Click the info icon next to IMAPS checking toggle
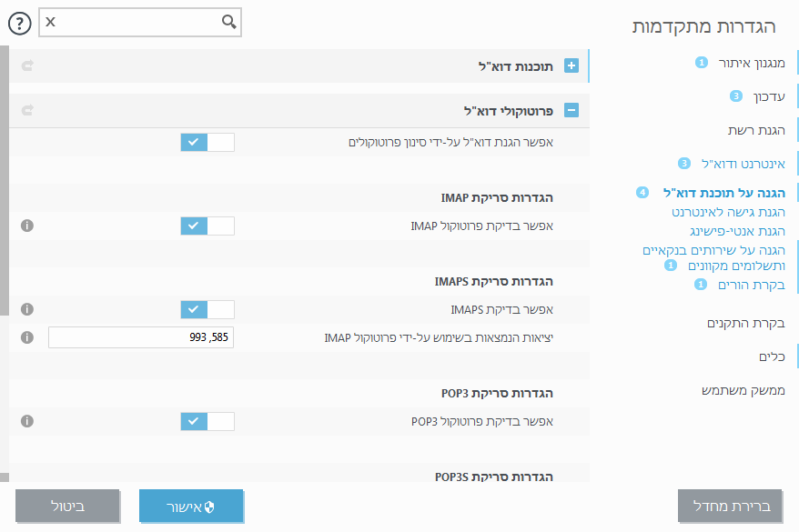Screen dimensions: 799x532 (26, 309)
